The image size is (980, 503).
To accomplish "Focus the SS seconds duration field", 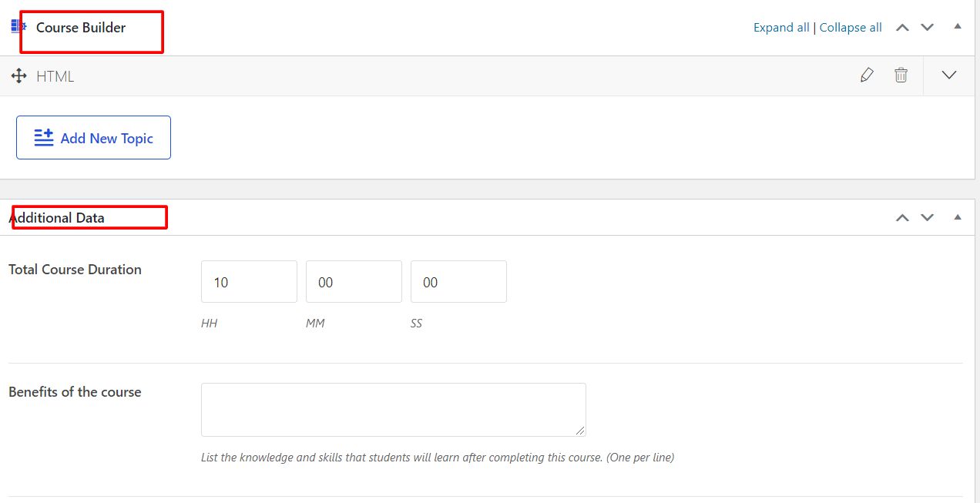I will click(458, 282).
